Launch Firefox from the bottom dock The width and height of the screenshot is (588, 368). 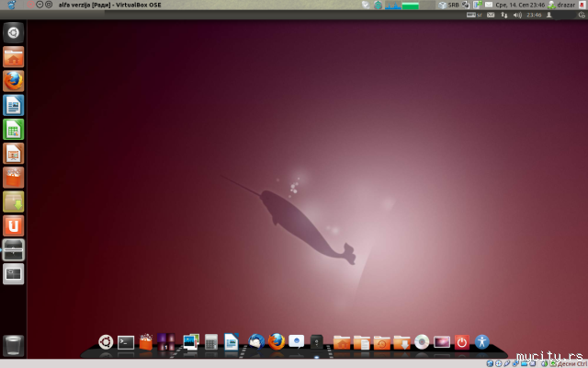(x=277, y=342)
